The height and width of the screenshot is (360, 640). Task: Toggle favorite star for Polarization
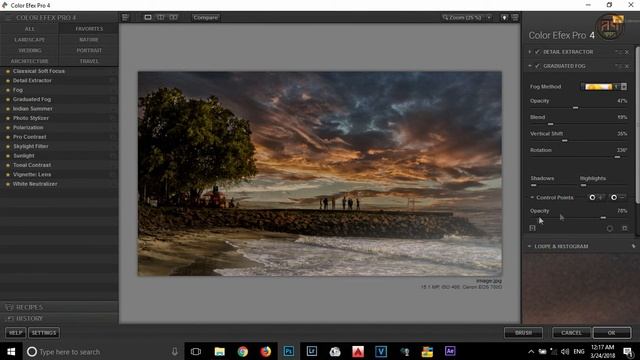point(7,127)
